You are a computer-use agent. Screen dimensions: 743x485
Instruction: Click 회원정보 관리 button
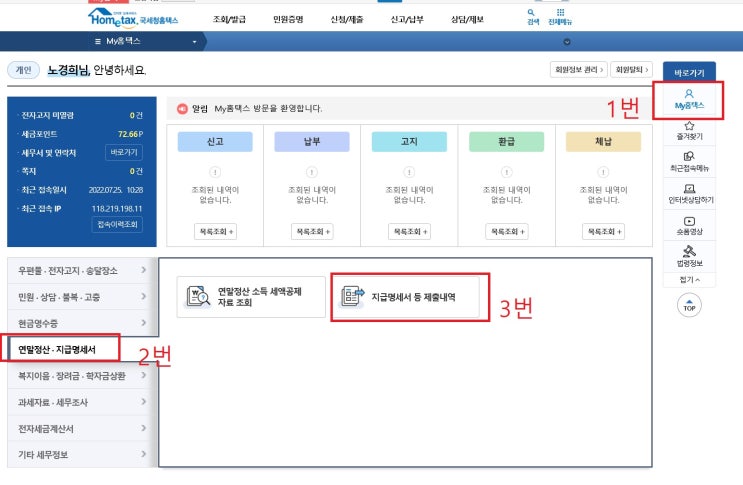[579, 70]
